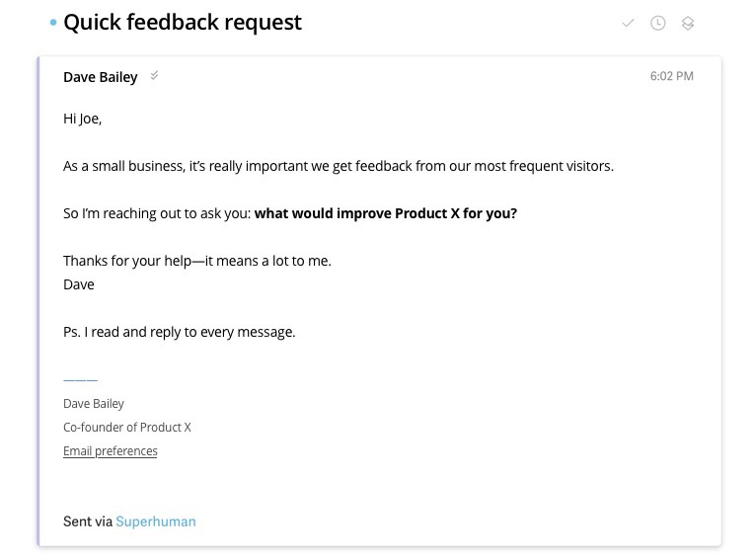
Task: Click the read-status double-check icon beside Dave Bailey
Action: click(x=154, y=76)
